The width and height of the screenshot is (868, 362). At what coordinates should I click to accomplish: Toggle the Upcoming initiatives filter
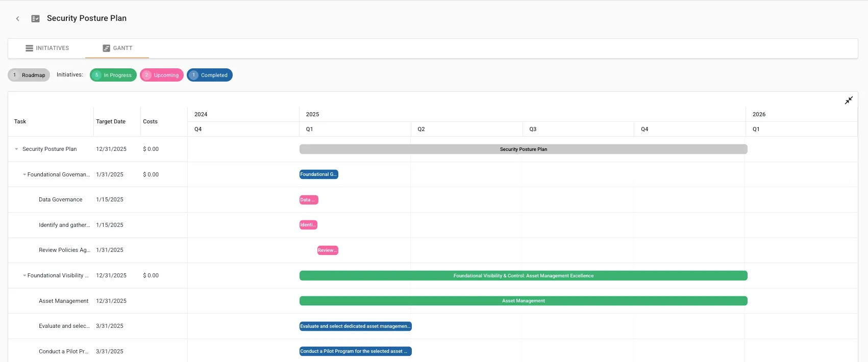click(162, 75)
